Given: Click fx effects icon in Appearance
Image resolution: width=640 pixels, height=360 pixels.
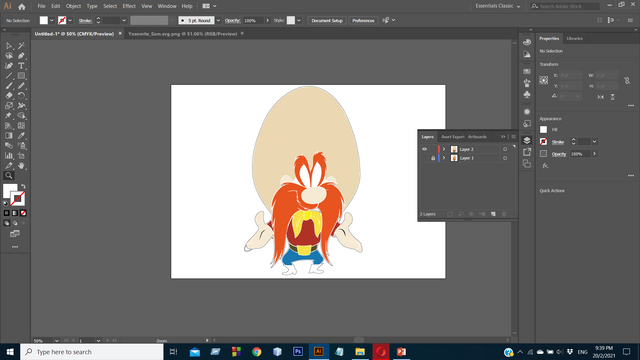Looking at the screenshot, I should point(545,166).
